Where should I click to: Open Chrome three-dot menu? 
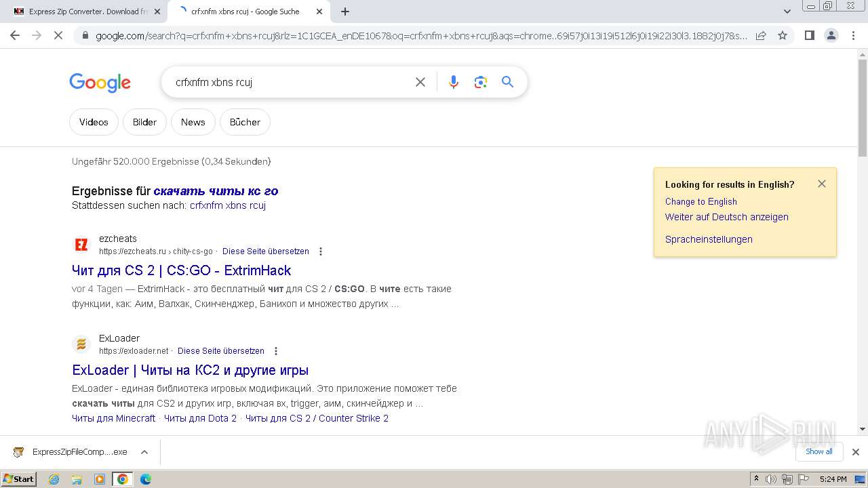(x=852, y=35)
